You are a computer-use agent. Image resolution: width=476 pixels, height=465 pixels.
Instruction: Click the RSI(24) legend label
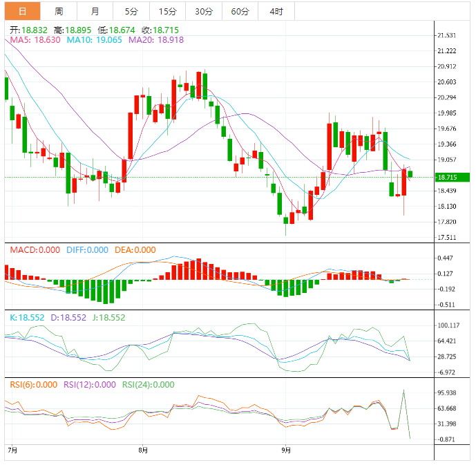click(149, 385)
